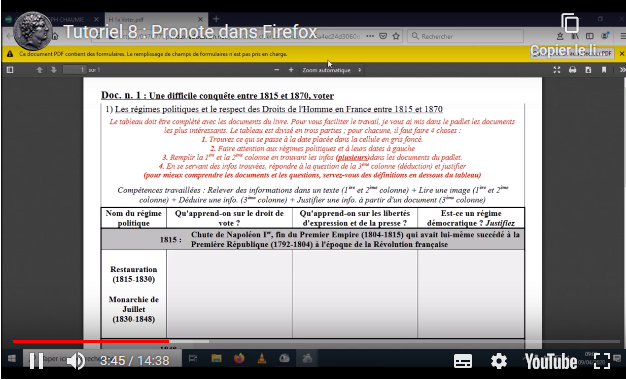Open YouTube player settings gear
Viewport: 626px width, 380px height.
499,361
